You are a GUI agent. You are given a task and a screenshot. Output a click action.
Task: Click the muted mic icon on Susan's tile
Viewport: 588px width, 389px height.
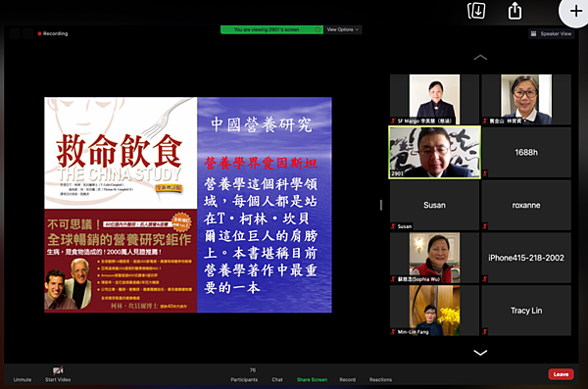[x=393, y=226]
